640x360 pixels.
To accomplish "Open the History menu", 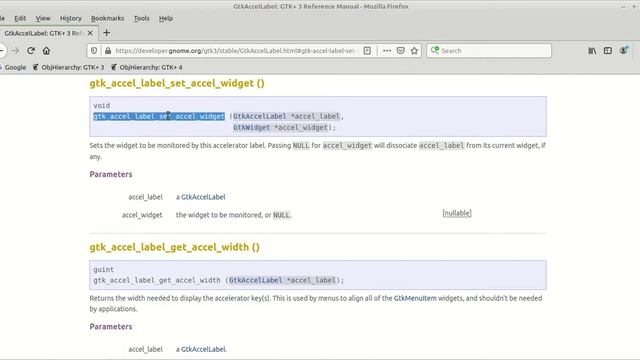I will 71,18.
